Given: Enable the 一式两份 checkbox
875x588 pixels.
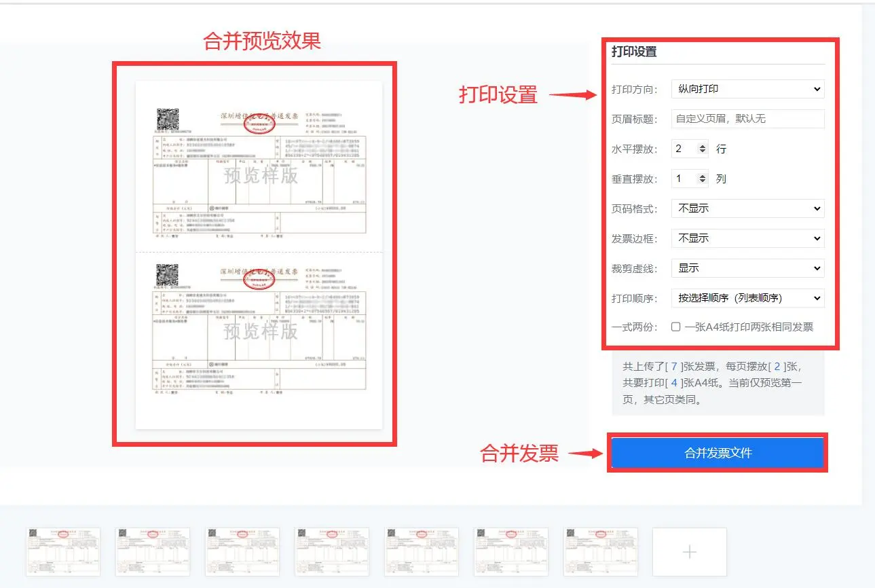Looking at the screenshot, I should point(676,327).
